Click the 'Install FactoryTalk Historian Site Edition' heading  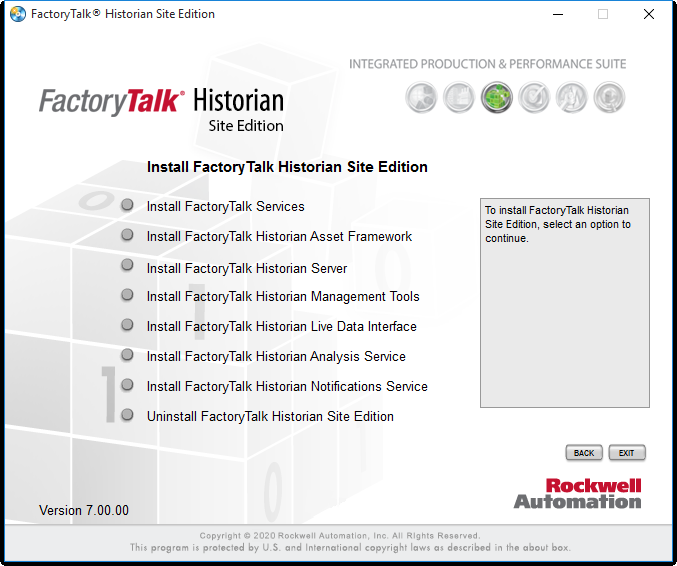pos(287,167)
